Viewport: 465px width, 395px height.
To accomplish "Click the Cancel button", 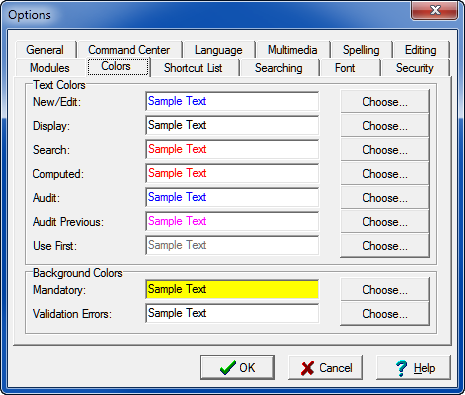I will (325, 367).
